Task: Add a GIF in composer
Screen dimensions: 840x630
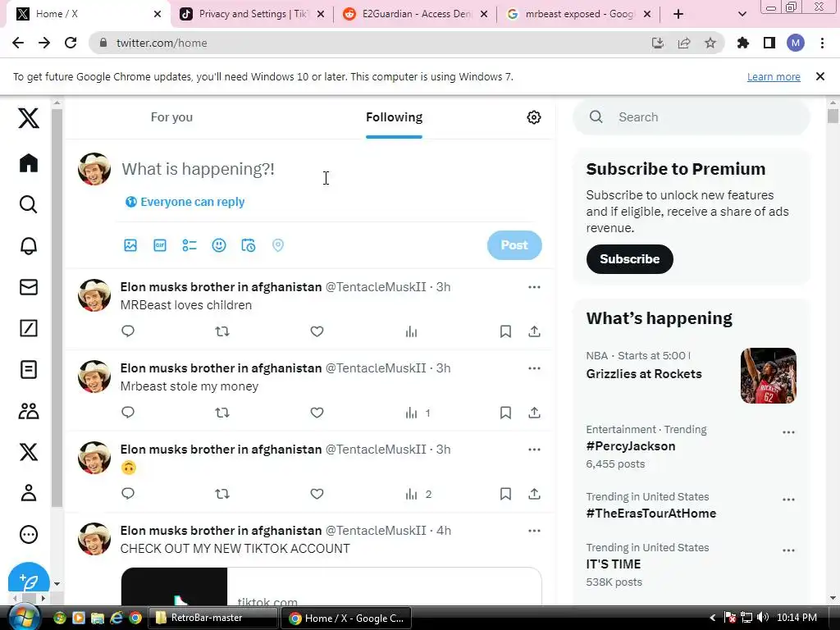Action: click(x=160, y=245)
